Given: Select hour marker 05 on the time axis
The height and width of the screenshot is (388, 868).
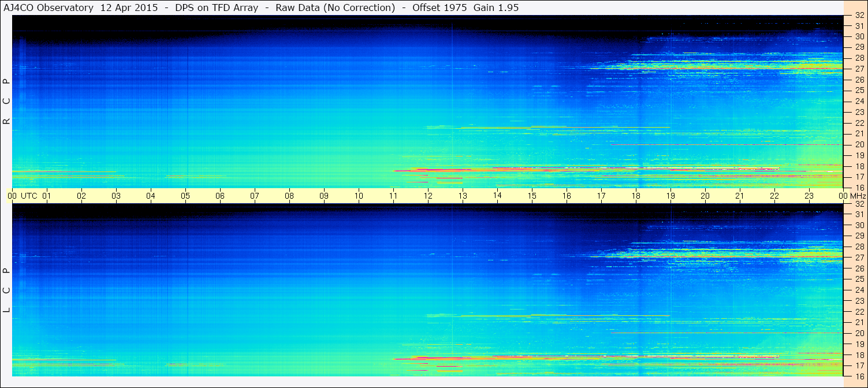Looking at the screenshot, I should [x=185, y=196].
